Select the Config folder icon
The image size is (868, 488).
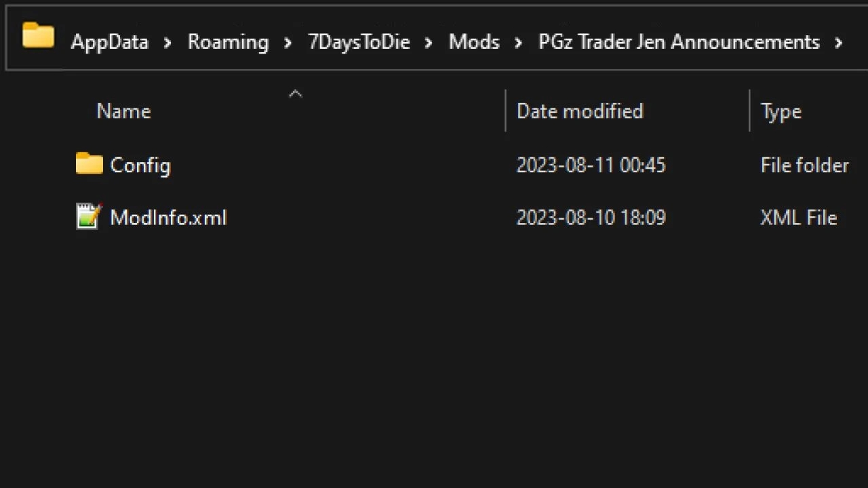(x=89, y=164)
